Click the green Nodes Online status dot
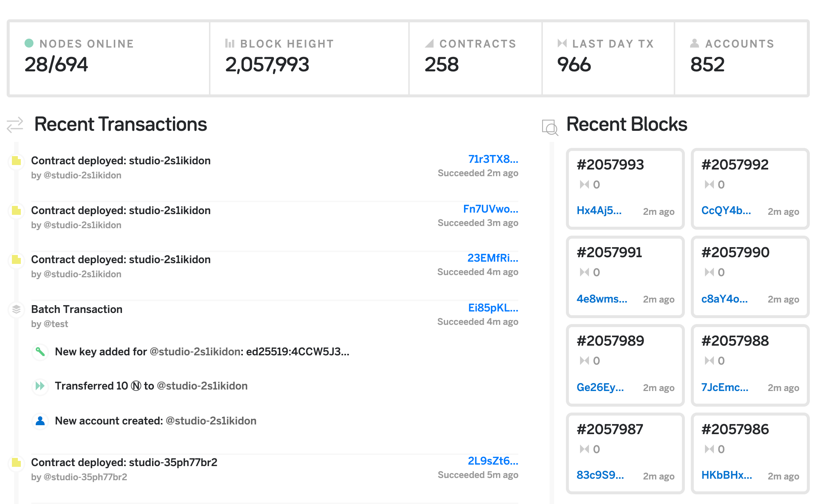Screen dimensions: 818x504 (x=29, y=43)
